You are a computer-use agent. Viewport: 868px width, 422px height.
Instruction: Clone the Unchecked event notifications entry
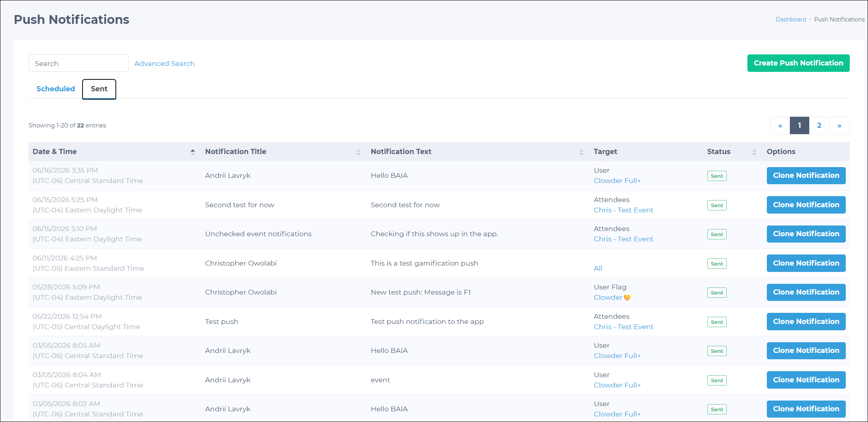(x=806, y=234)
